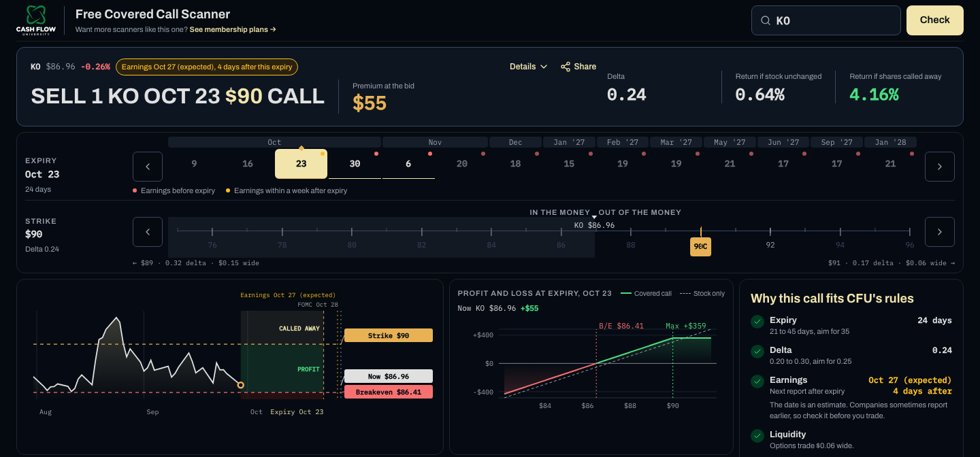Click the Max +$359 chart label
Viewport: 980px width, 457px height.
(685, 326)
